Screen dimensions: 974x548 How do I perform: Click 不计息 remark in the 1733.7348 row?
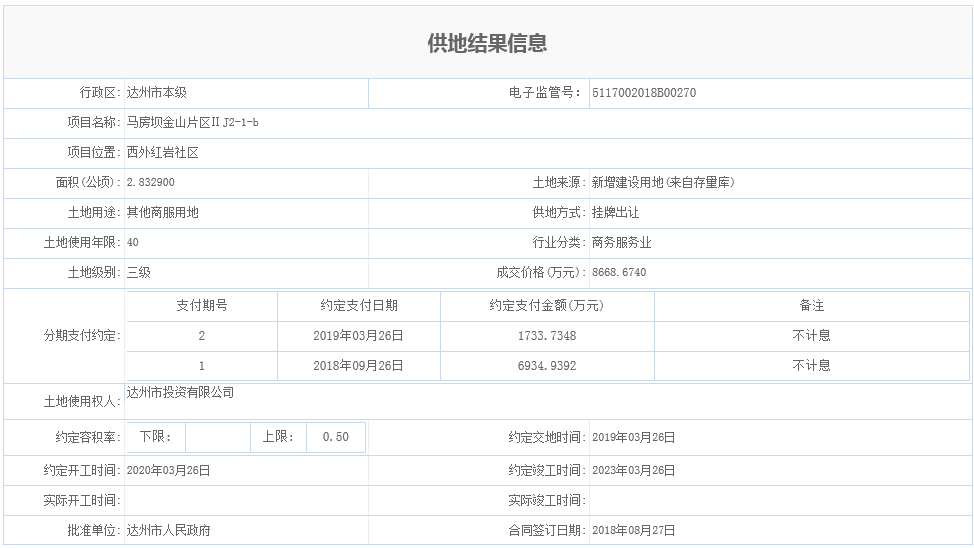point(812,336)
